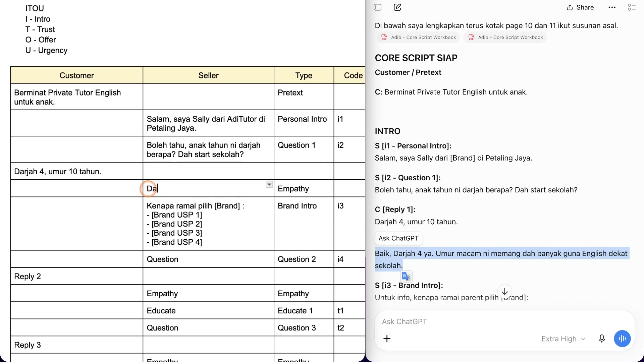This screenshot has height=362, width=644.
Task: Click the 'Pretext' type cell
Action: coord(304,97)
